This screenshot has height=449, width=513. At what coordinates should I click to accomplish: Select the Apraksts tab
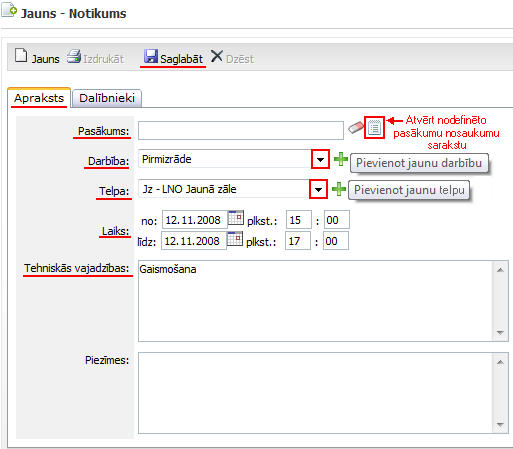[x=39, y=98]
